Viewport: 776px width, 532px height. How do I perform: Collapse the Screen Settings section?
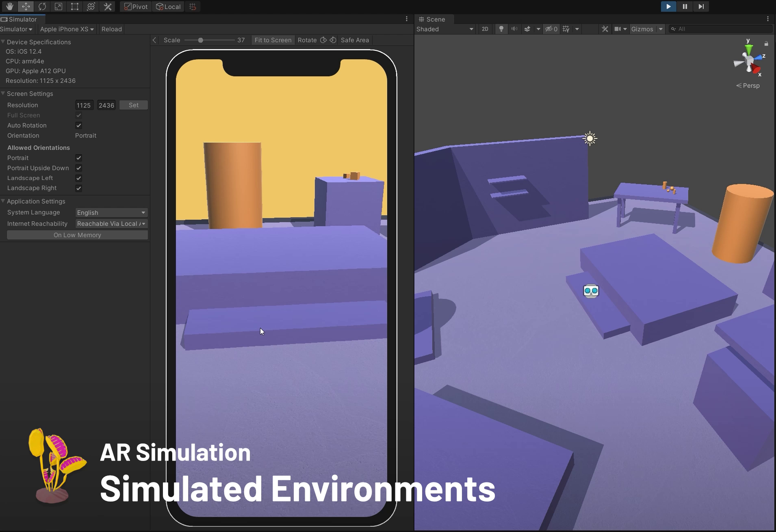(3, 93)
